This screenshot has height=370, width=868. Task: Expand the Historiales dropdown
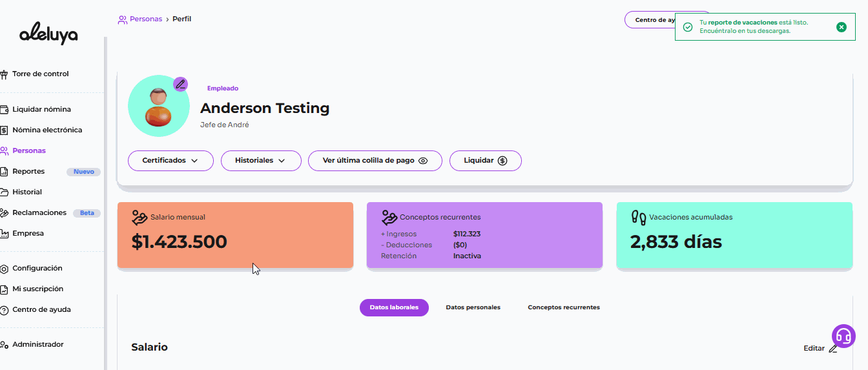tap(261, 161)
